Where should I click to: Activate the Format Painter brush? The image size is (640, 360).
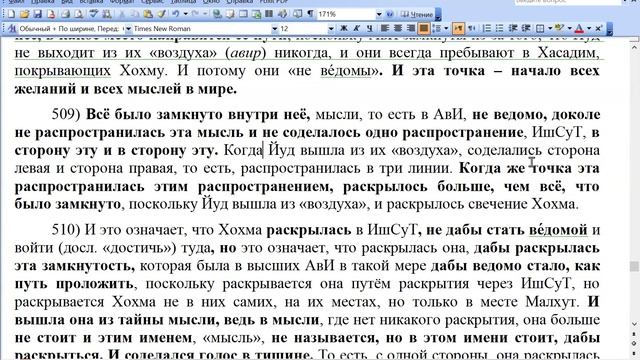pyautogui.click(x=162, y=14)
